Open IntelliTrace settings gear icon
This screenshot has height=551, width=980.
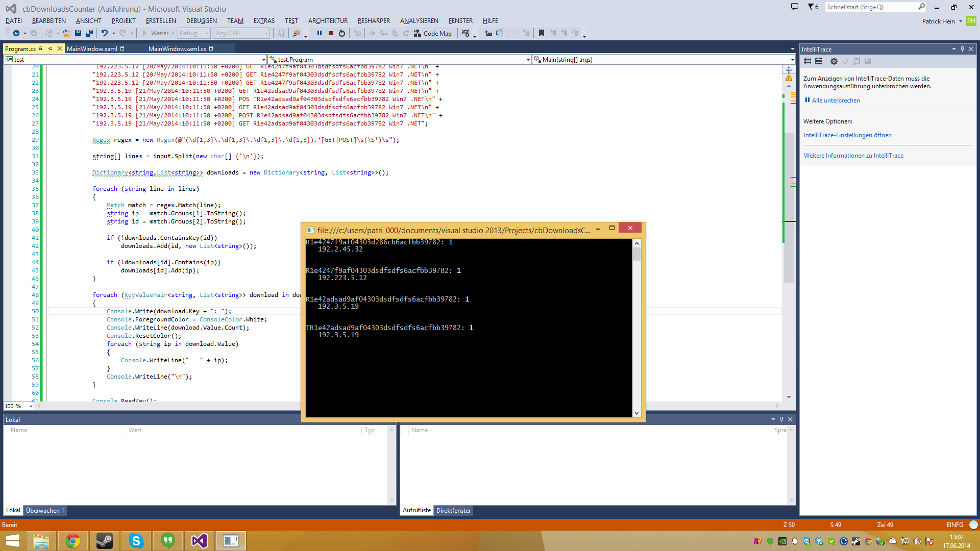[834, 61]
